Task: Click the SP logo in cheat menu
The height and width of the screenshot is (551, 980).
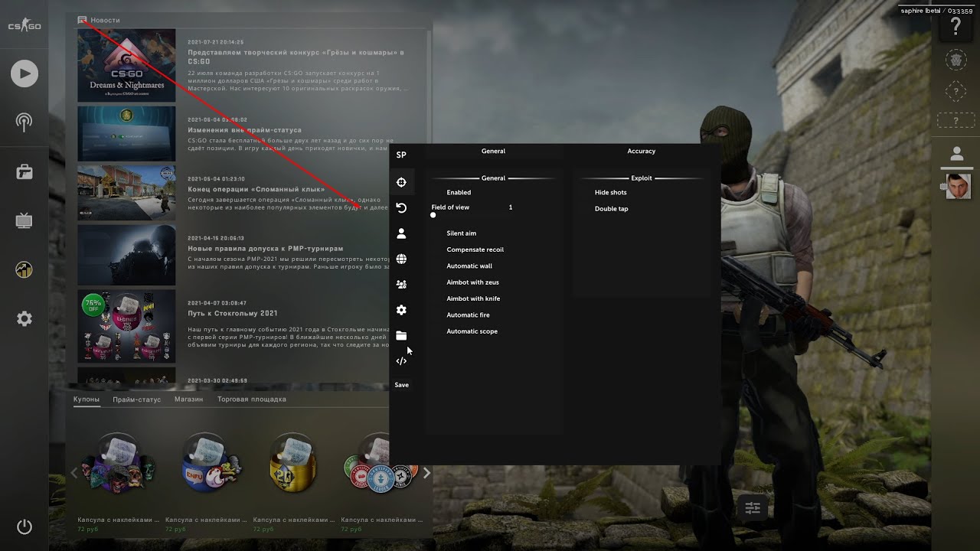Action: [401, 155]
